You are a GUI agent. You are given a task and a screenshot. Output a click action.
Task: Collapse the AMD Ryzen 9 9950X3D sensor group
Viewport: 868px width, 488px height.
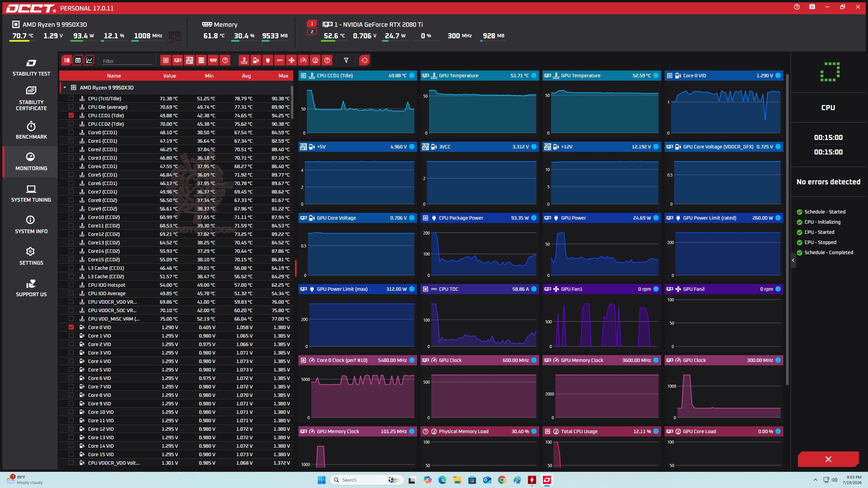[x=65, y=87]
